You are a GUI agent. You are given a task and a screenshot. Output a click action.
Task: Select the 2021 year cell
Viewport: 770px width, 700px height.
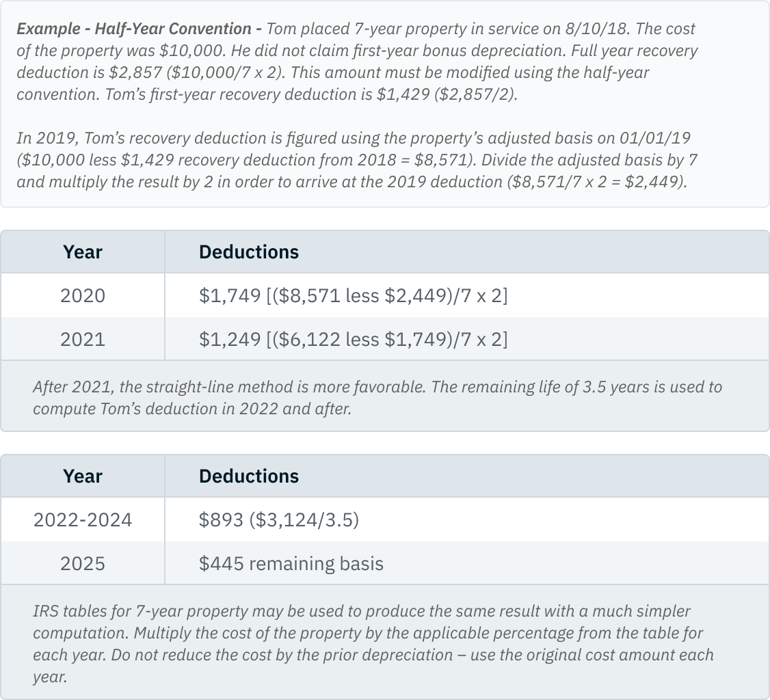[x=83, y=339]
